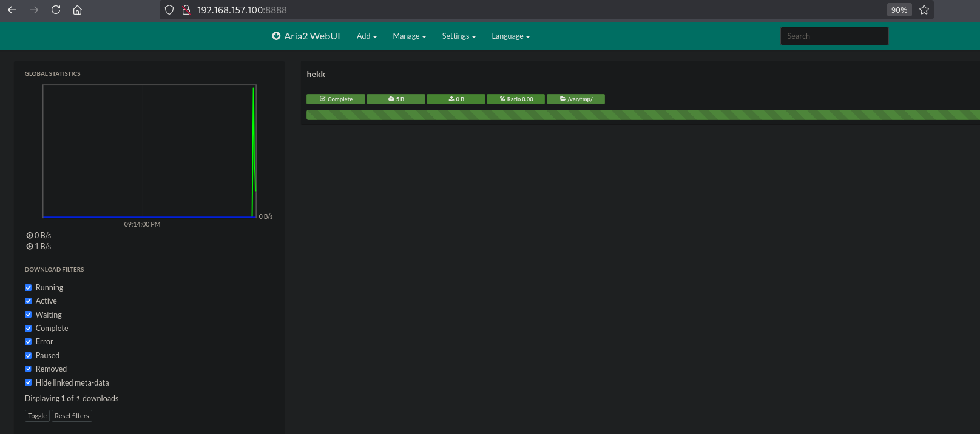Screen dimensions: 980x434
Task: Bookmark this page with the star icon
Action: (924, 10)
